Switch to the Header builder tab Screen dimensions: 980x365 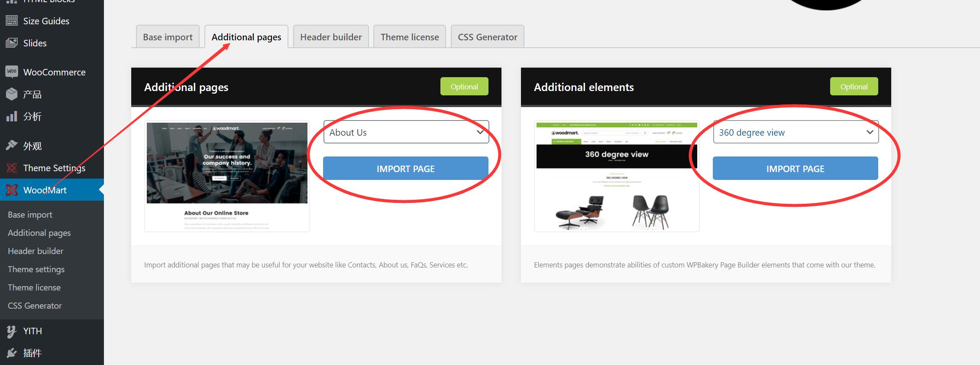(x=331, y=37)
